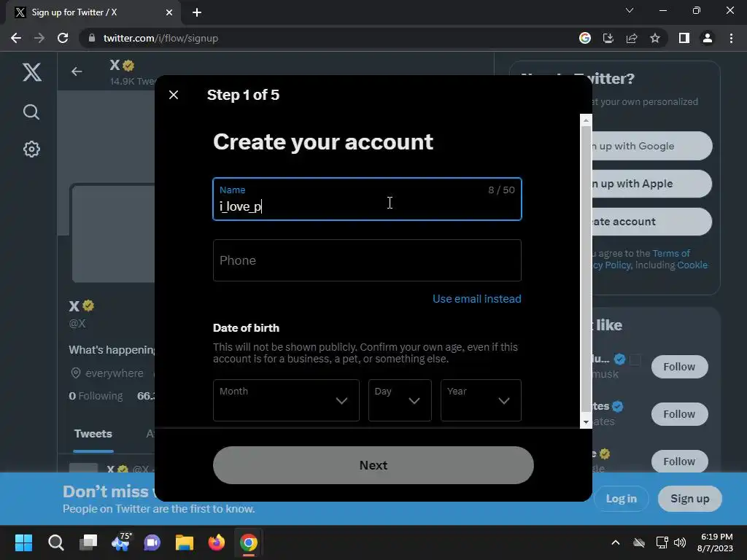Open the tab search chevron

(x=630, y=10)
